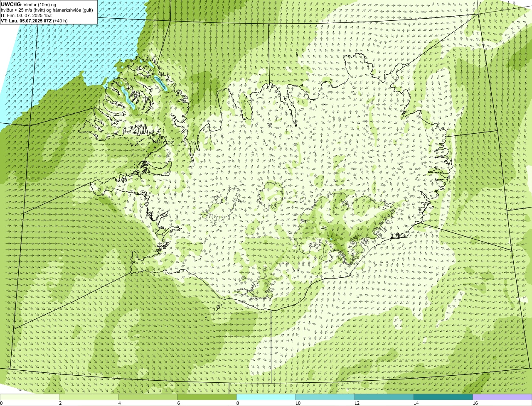Click the scale label '6'
This screenshot has height=406, width=532.
178,403
